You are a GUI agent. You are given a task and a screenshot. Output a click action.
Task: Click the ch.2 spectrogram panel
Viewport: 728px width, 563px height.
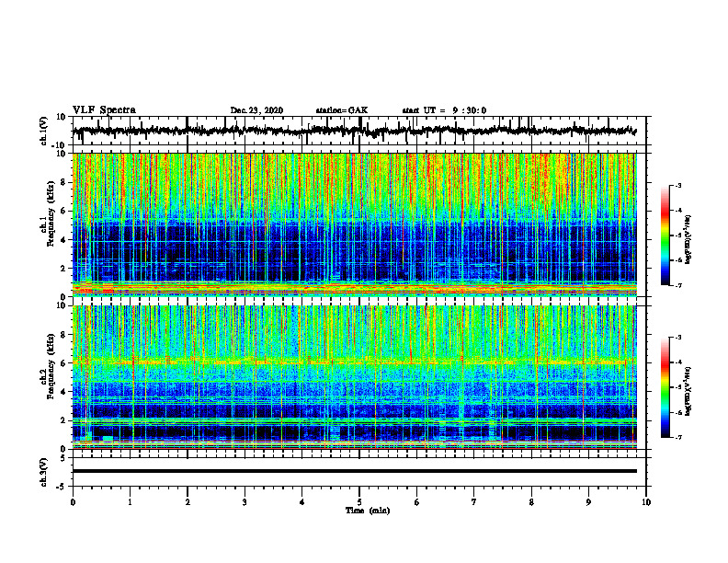(355, 377)
